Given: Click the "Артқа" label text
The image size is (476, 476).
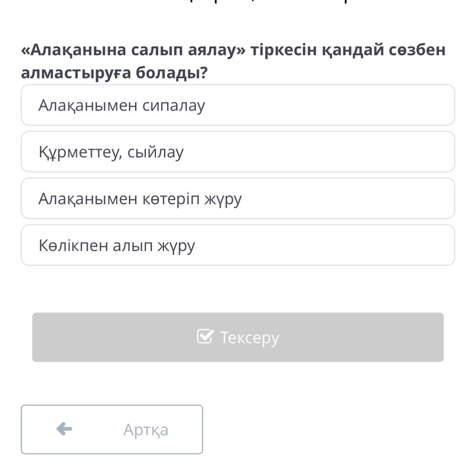Looking at the screenshot, I should click(x=146, y=430).
